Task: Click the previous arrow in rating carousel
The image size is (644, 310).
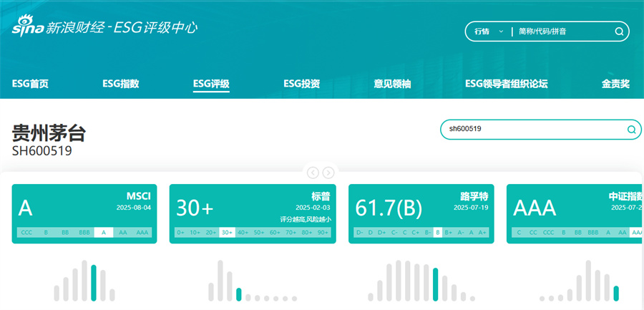Action: click(313, 173)
